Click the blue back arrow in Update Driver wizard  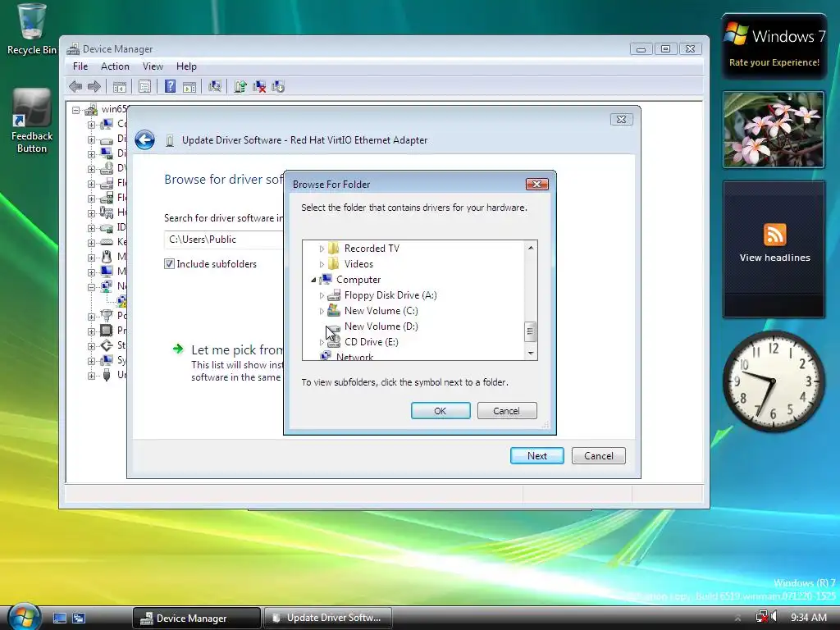tap(144, 139)
